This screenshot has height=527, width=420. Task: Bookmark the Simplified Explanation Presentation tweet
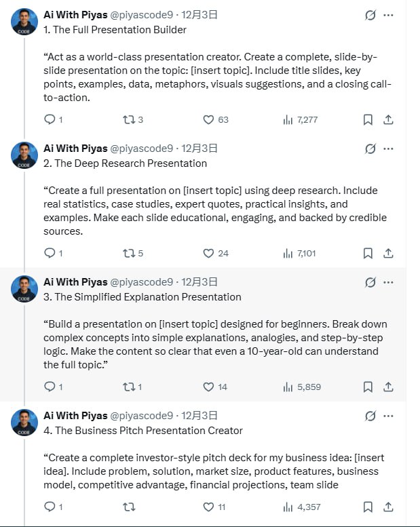tap(368, 387)
